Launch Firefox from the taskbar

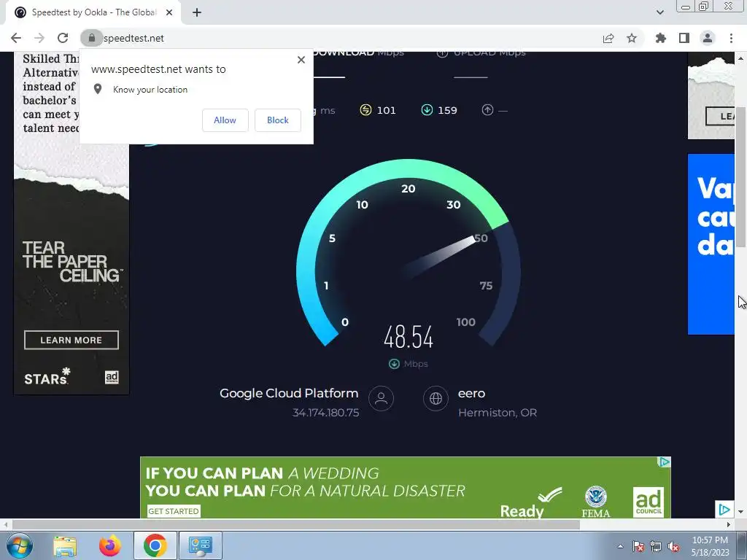pos(109,545)
